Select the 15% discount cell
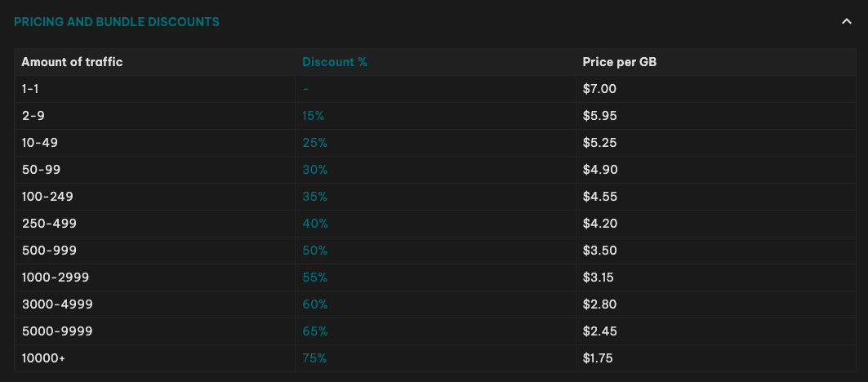The height and width of the screenshot is (382, 868). coord(314,116)
